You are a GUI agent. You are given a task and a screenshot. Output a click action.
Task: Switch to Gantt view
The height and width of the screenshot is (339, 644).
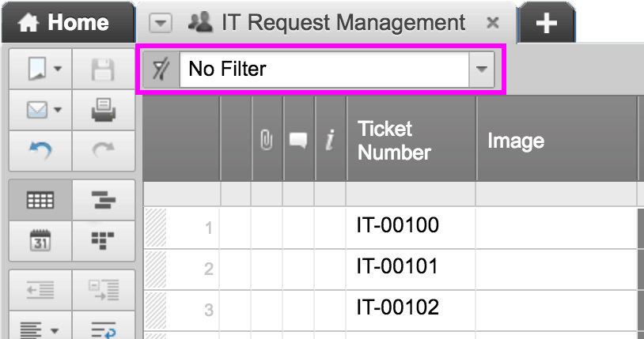click(104, 201)
